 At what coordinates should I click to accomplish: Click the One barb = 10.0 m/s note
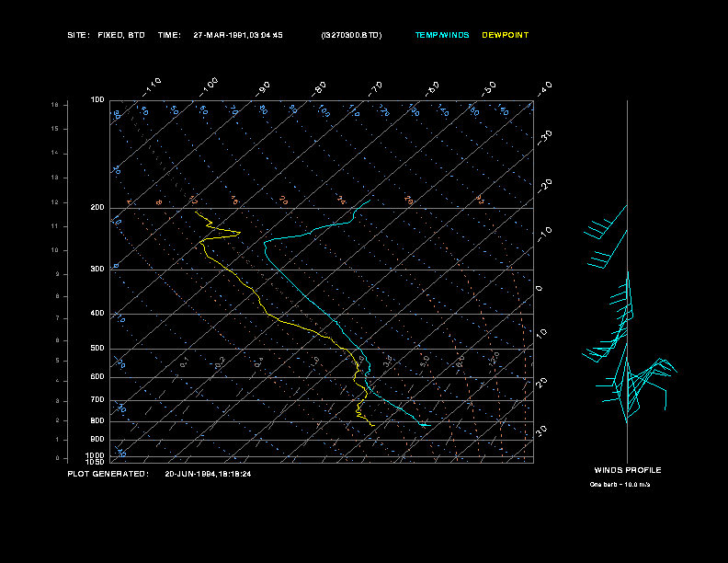620,485
